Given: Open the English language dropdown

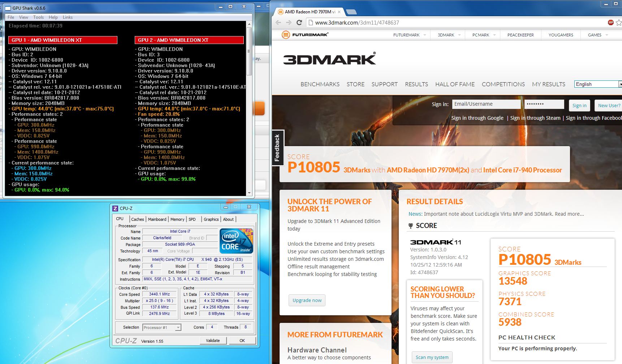Looking at the screenshot, I should click(x=598, y=84).
